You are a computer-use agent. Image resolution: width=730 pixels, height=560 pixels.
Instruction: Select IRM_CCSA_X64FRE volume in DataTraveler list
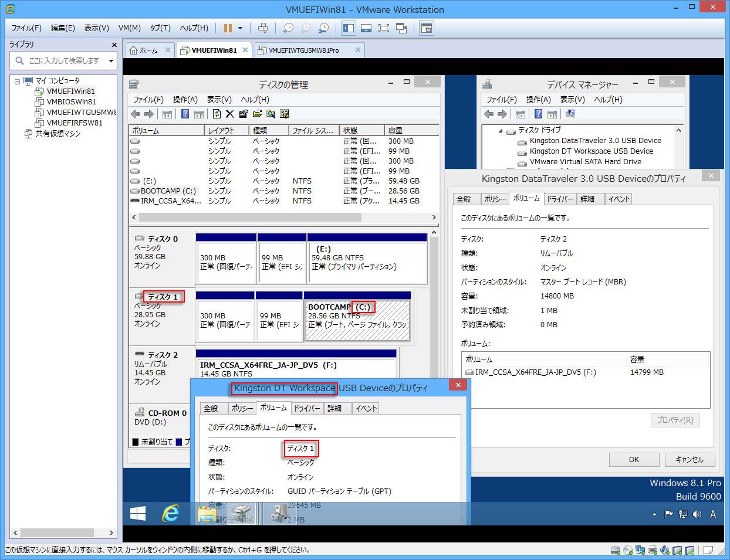(535, 372)
